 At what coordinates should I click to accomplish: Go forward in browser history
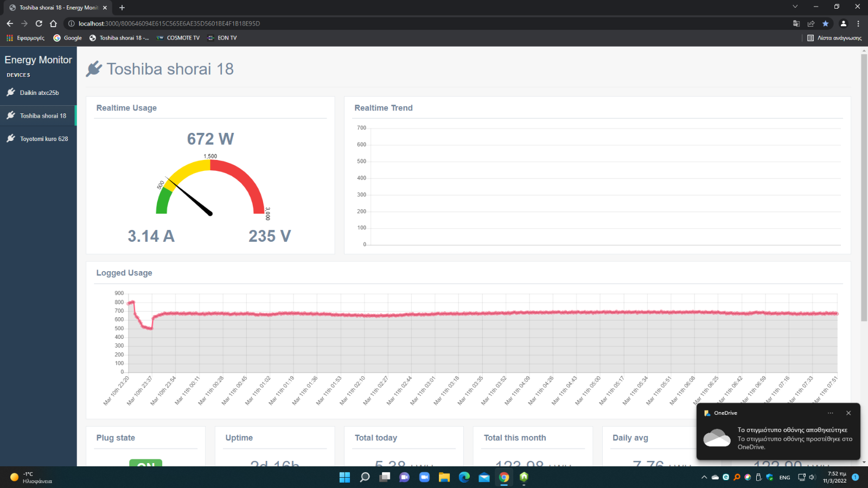click(24, 23)
